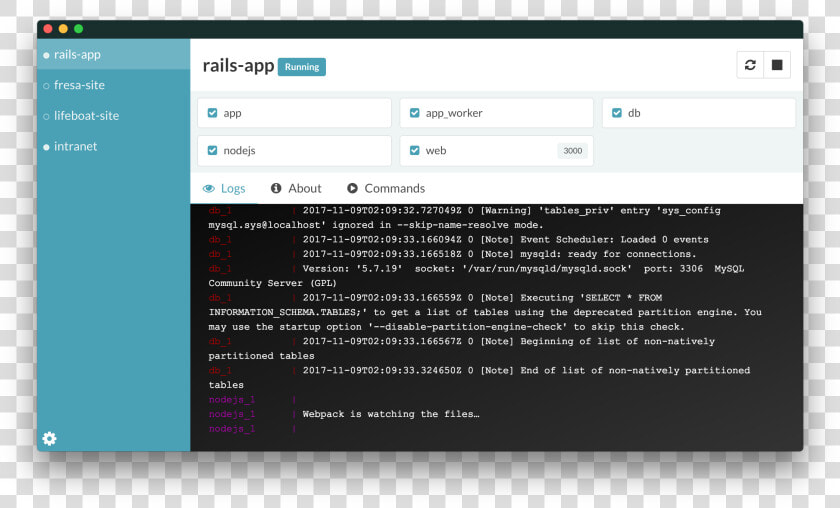840x508 pixels.
Task: Click the nodejs service label
Action: (239, 151)
